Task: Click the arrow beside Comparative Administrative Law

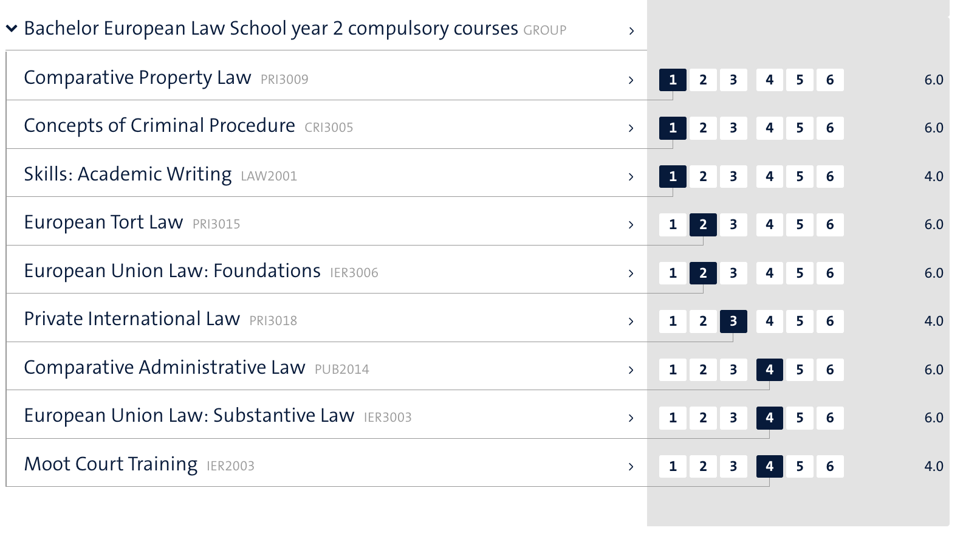Action: click(631, 370)
